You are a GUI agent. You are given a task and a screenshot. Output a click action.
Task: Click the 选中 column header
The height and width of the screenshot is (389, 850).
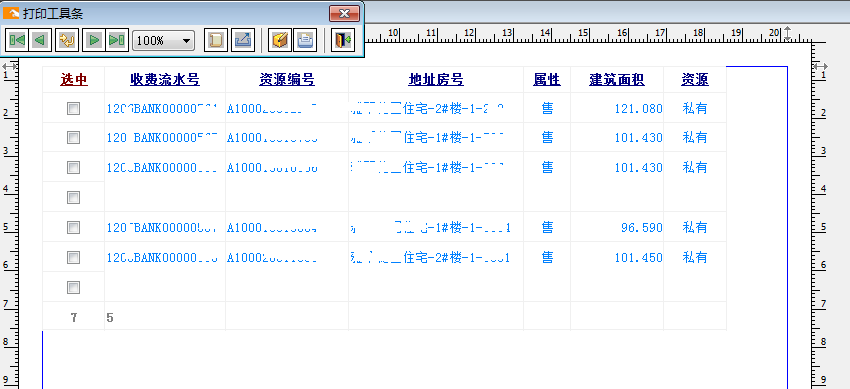[74, 80]
